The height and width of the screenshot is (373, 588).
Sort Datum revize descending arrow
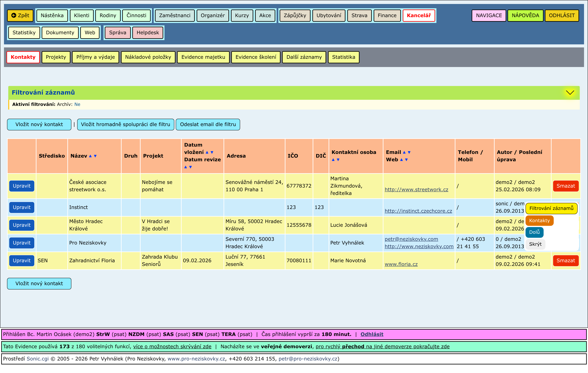click(x=190, y=167)
